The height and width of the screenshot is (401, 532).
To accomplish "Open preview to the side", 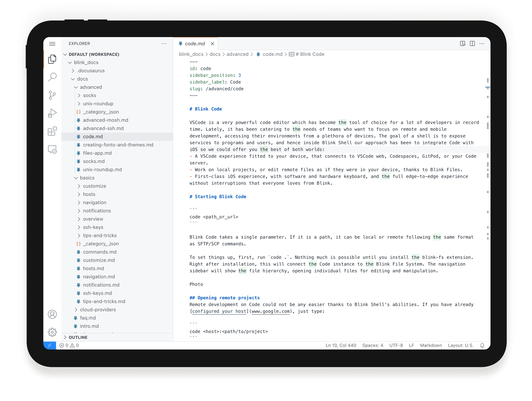I will pos(463,43).
